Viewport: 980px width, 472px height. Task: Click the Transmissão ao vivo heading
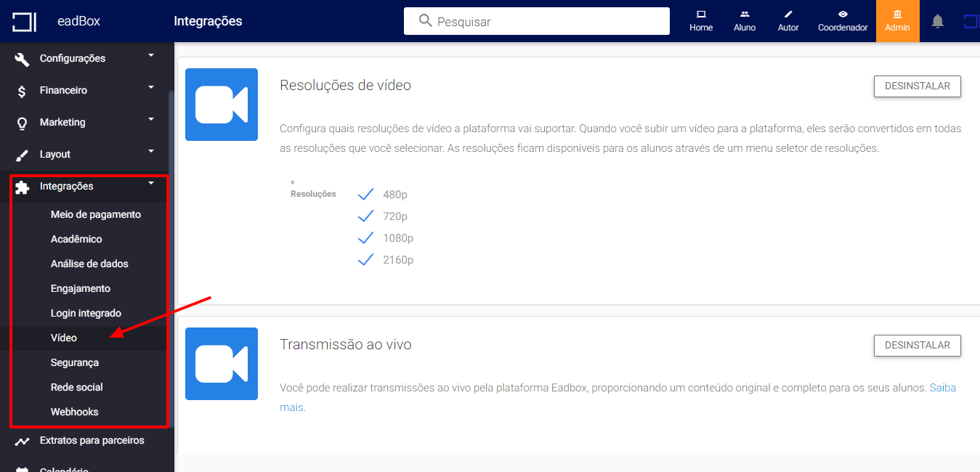click(346, 344)
